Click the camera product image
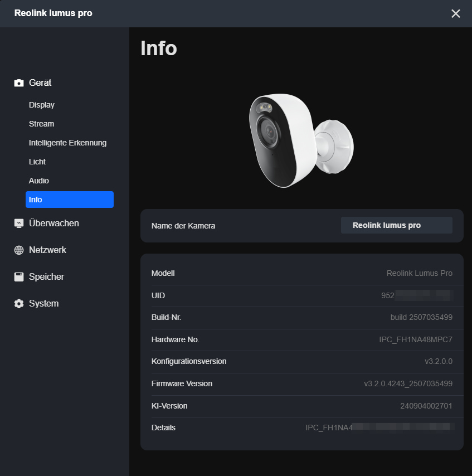The width and height of the screenshot is (472, 476). tap(301, 140)
